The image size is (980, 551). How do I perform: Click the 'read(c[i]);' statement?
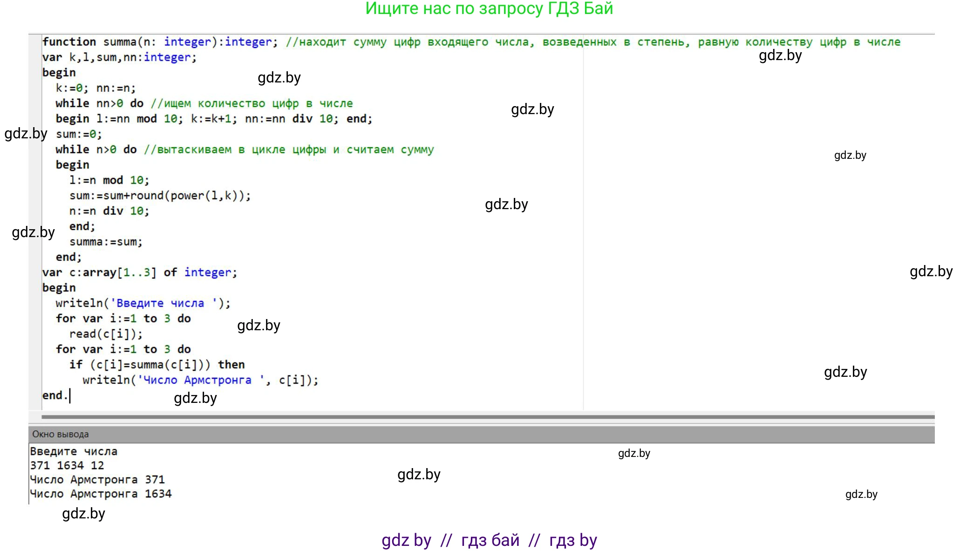(106, 334)
